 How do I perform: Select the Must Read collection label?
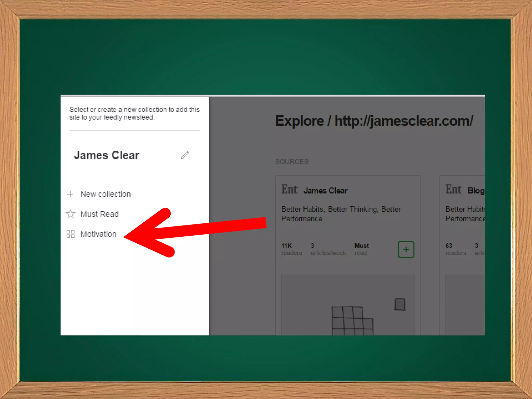point(99,214)
